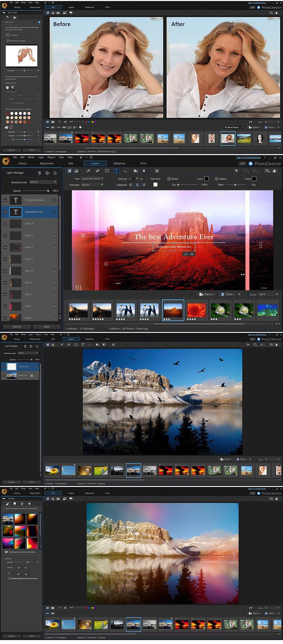
Task: Click 'Save to' button in desert window Layer Manager
Action: (17, 327)
